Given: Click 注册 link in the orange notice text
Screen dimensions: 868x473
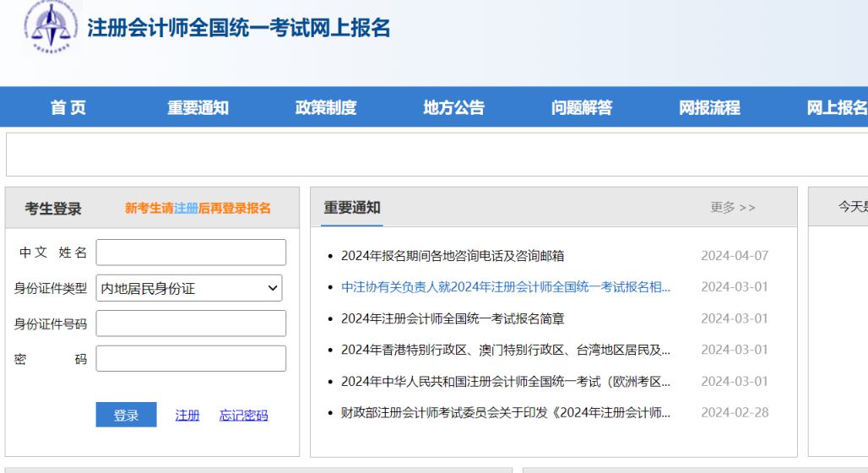Looking at the screenshot, I should tap(186, 209).
